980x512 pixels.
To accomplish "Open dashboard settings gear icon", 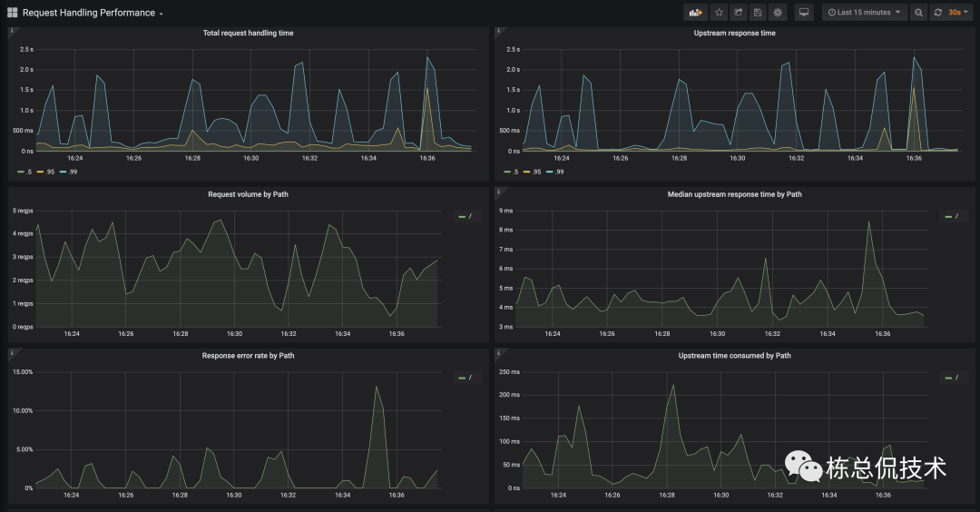I will point(778,13).
